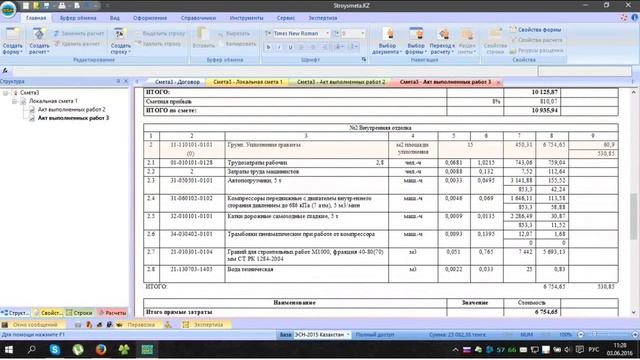The image size is (640, 360).
Task: Click the Вставить paste icon
Action: 203,33
